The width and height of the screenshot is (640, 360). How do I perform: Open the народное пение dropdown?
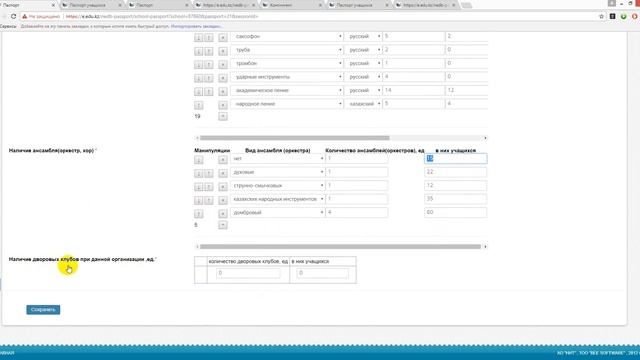pos(287,104)
